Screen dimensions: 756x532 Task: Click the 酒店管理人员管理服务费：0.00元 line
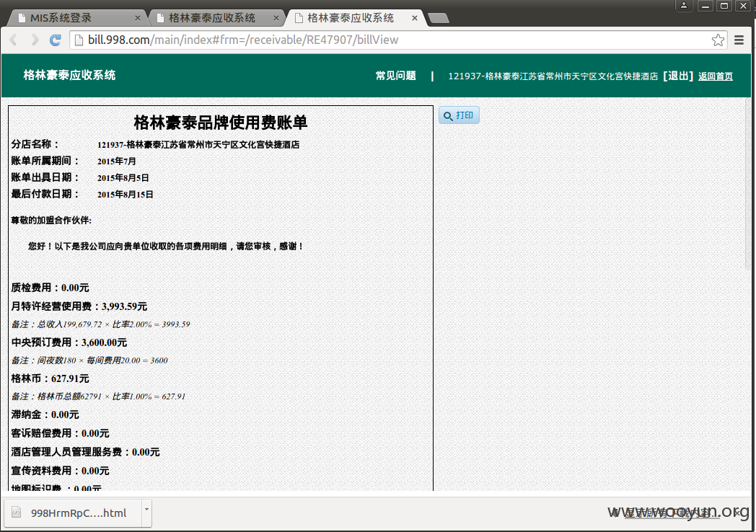pos(85,452)
